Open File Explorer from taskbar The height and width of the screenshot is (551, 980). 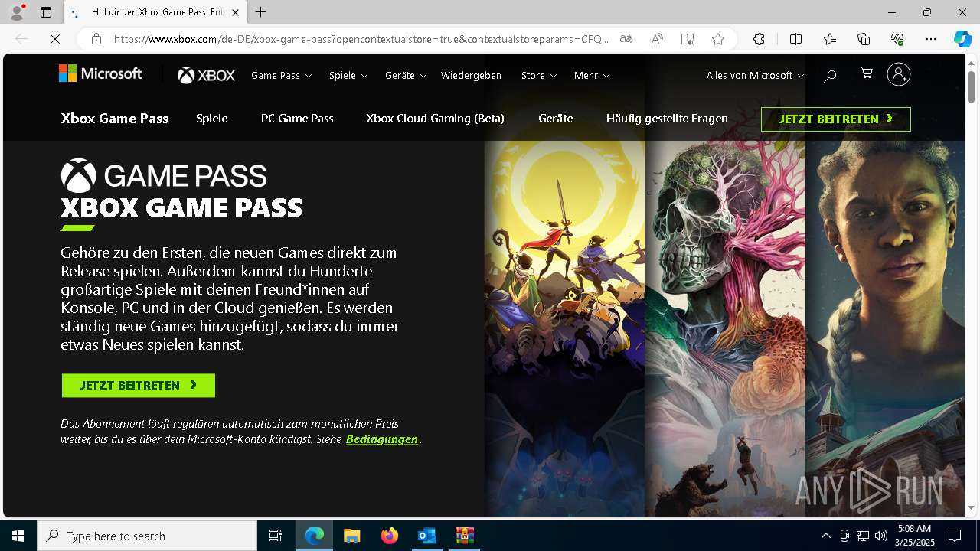pos(351,536)
